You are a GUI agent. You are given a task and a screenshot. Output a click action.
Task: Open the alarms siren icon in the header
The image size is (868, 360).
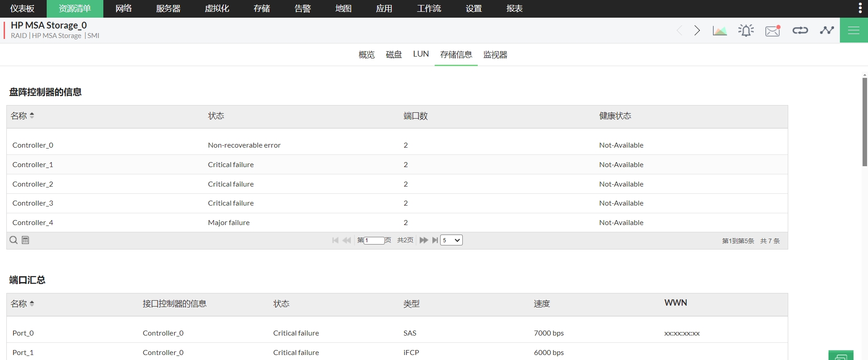coord(746,30)
